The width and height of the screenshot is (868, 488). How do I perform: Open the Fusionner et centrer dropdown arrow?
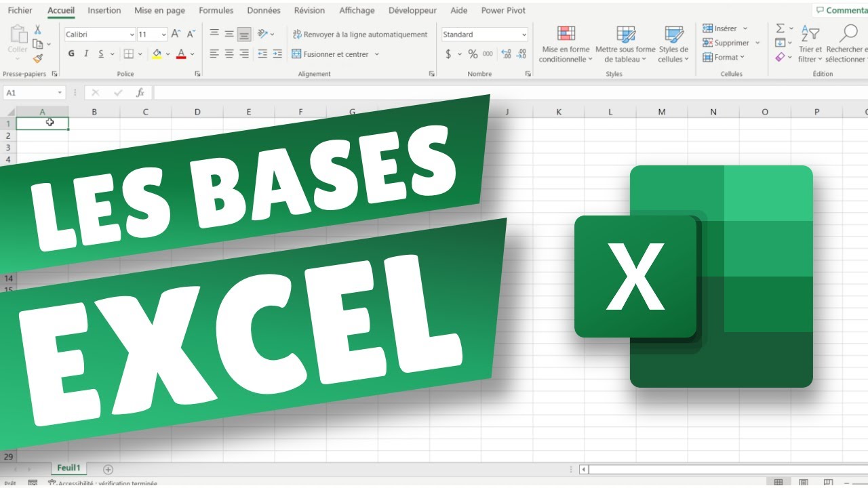tap(377, 54)
